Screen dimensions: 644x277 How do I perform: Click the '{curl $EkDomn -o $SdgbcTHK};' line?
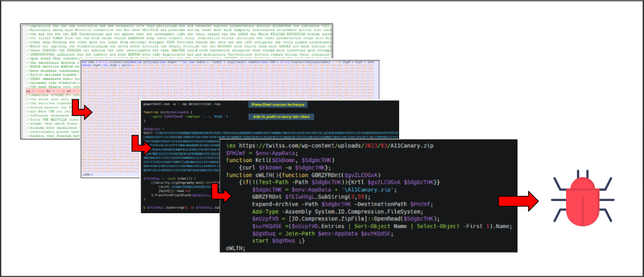point(285,168)
